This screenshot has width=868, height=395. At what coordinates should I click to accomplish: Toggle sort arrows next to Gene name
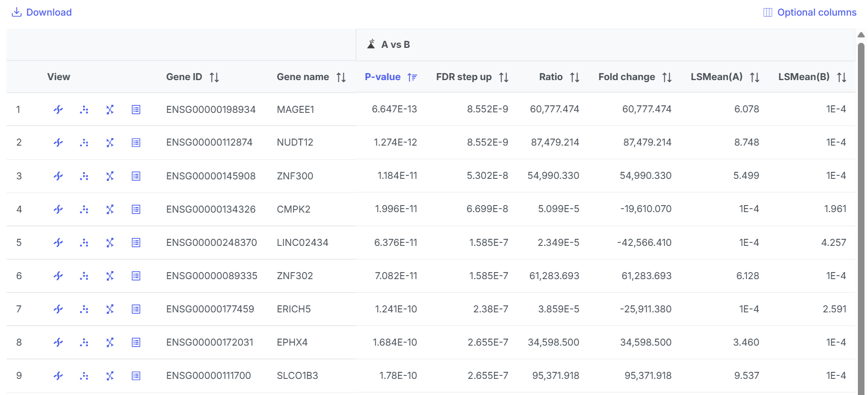341,77
